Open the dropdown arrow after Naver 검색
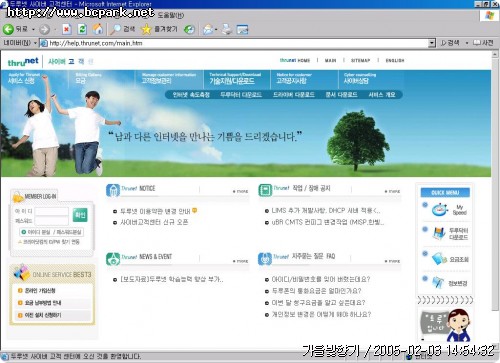Screen dimensions: 500x363 (x=467, y=43)
